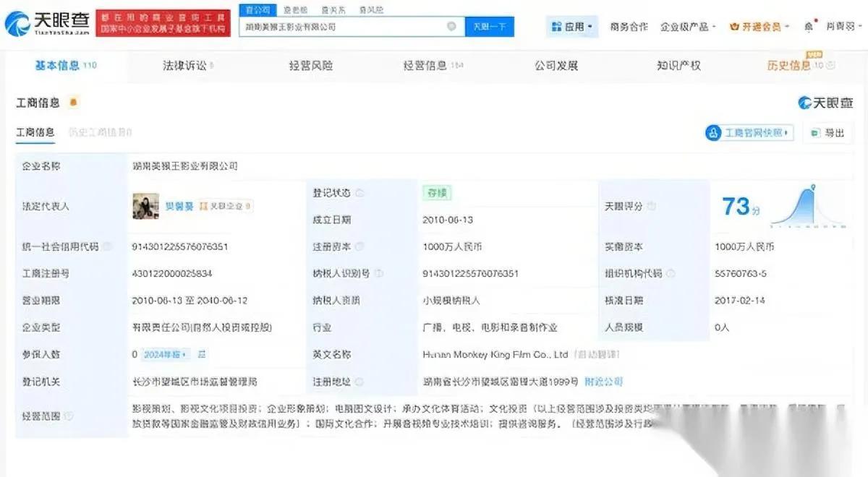
Task: Click the help icon beside 登记状态
Action: [359, 193]
